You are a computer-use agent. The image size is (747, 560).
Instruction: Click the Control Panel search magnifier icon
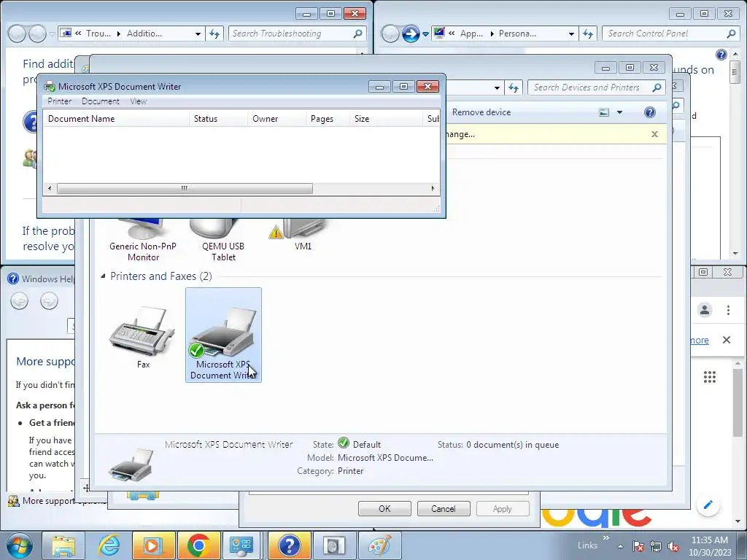(731, 34)
